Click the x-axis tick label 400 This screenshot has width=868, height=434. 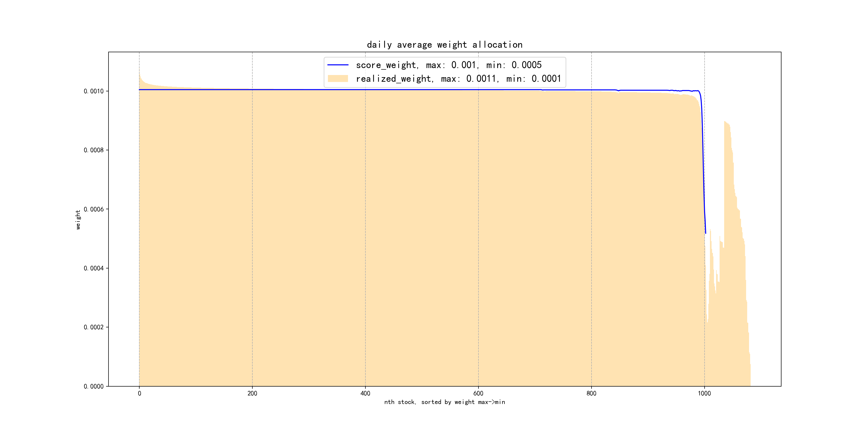[365, 393]
